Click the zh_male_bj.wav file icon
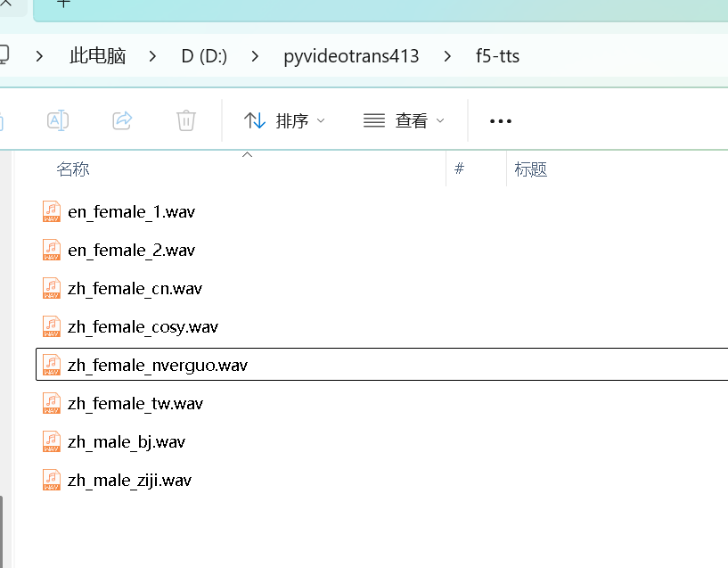The width and height of the screenshot is (728, 568). [x=52, y=441]
